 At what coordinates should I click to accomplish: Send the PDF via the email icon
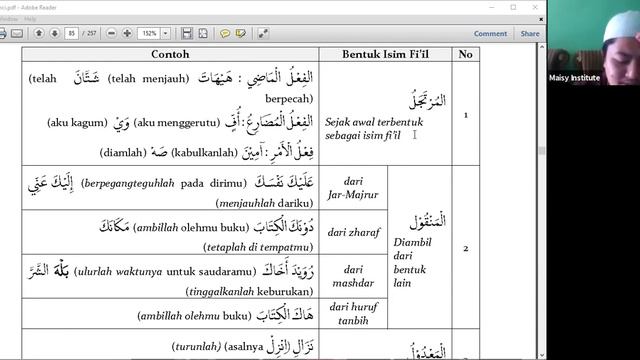(17, 33)
